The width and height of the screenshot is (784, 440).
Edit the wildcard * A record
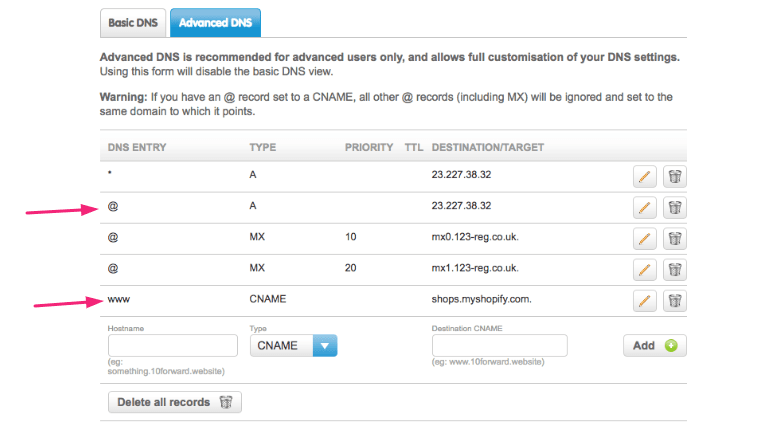[x=644, y=176]
